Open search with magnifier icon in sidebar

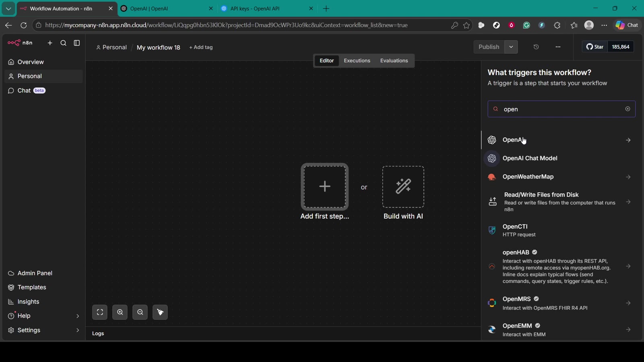tap(63, 43)
